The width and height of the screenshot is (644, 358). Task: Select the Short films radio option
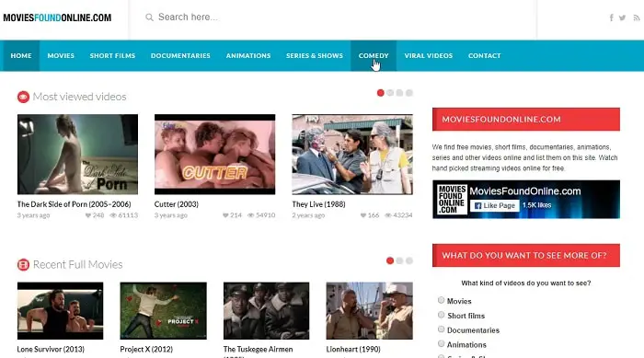441,315
